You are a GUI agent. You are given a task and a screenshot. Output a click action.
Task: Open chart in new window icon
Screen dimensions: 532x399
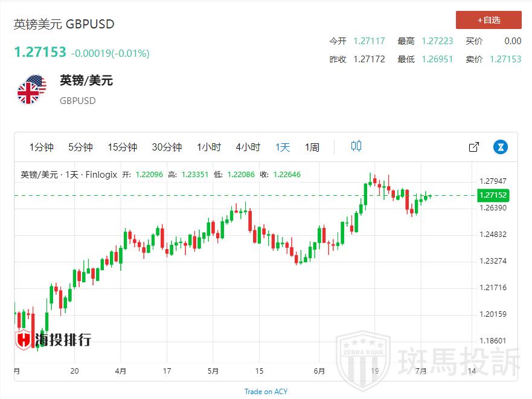(474, 147)
